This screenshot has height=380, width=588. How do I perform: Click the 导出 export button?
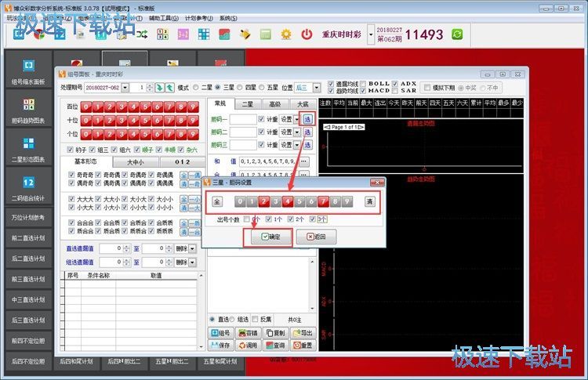point(302,332)
